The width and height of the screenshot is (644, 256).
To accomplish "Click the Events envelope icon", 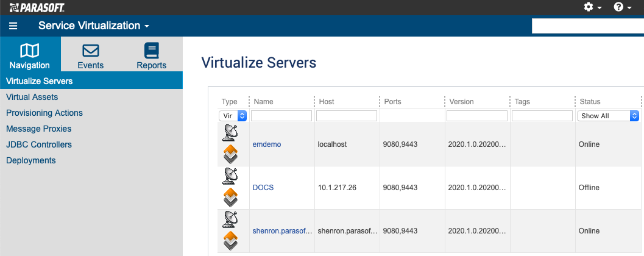I will point(91,51).
